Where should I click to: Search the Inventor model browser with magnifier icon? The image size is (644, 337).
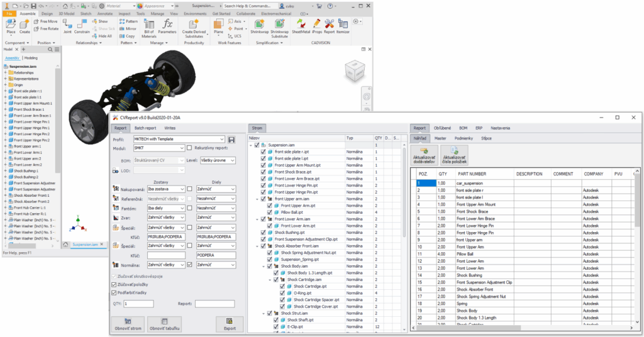pyautogui.click(x=50, y=49)
